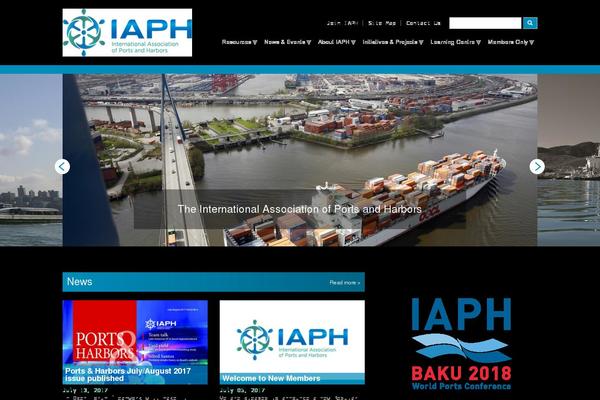Focus the site search input field

[485, 23]
